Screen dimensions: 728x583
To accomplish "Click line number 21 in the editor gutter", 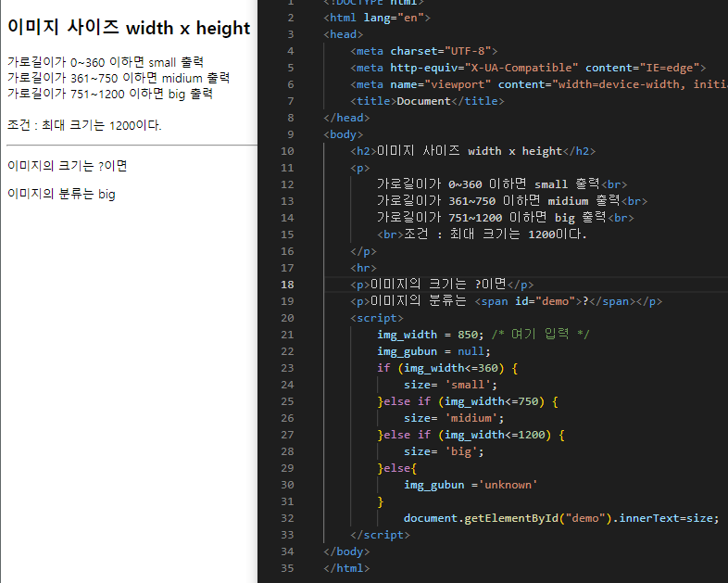I will point(287,335).
